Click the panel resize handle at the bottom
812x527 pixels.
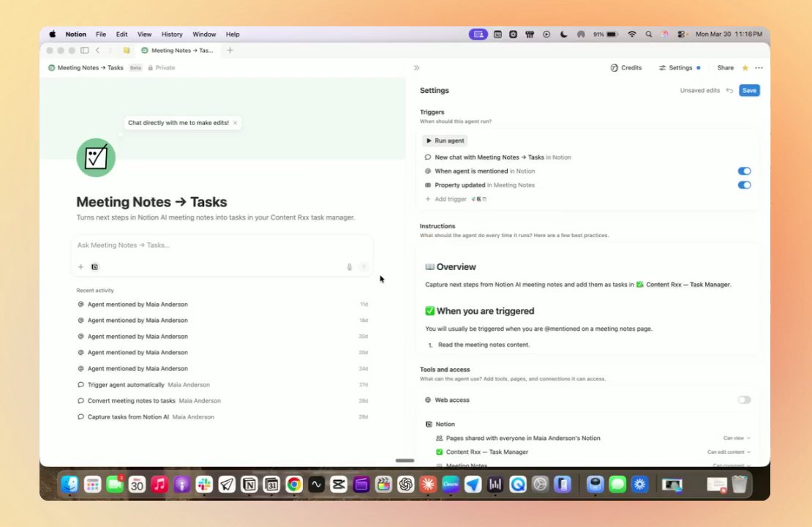pos(405,460)
